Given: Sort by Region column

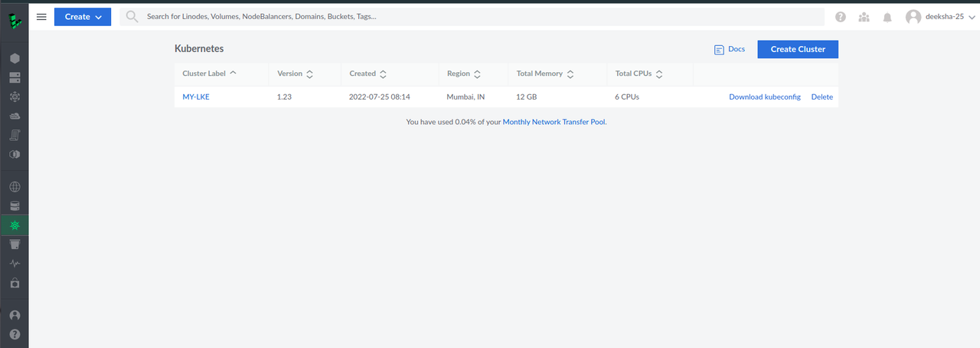Looking at the screenshot, I should 464,74.
